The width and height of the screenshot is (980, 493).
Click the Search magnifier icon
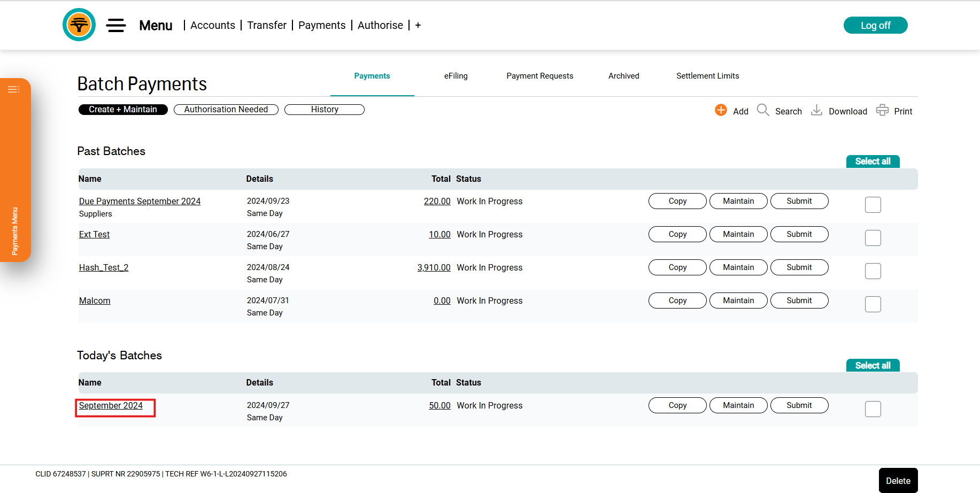763,110
